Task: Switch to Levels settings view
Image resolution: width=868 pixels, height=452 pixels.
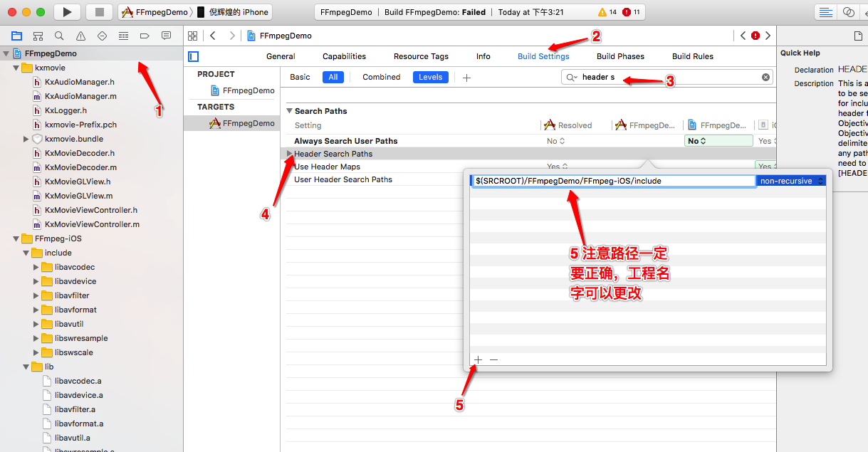Action: [430, 77]
